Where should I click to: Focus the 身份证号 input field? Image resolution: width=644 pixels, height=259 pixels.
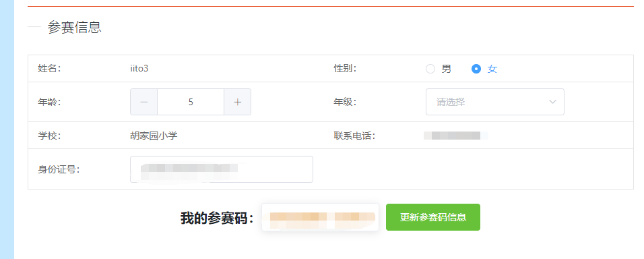tap(222, 169)
